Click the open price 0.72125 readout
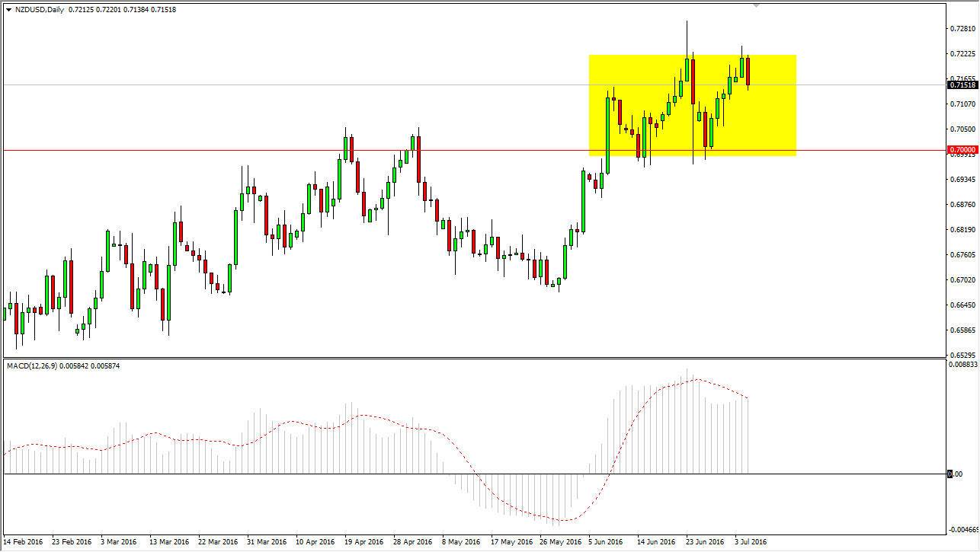 point(79,9)
